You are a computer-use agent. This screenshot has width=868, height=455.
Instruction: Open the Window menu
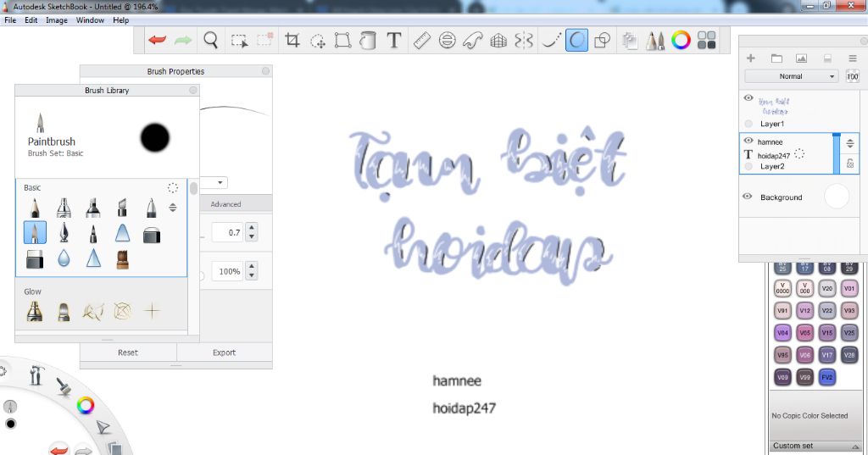[x=90, y=20]
